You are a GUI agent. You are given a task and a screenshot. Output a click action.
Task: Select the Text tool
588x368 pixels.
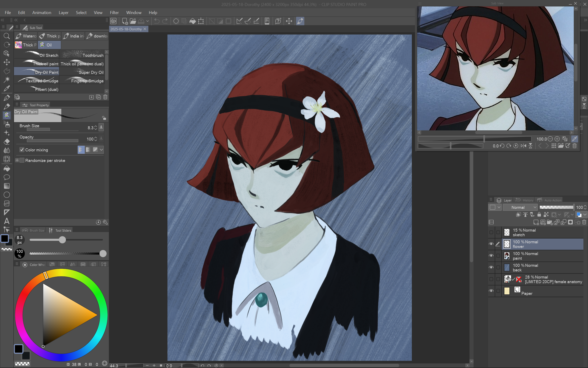point(7,221)
